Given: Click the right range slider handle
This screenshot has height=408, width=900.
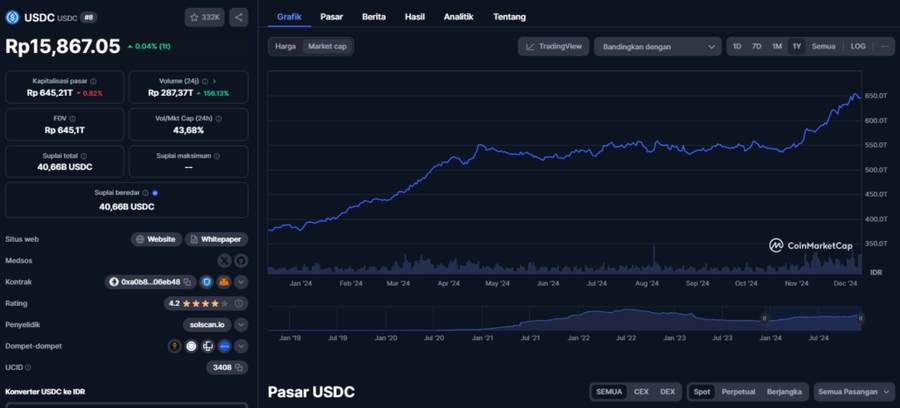Looking at the screenshot, I should click(860, 318).
